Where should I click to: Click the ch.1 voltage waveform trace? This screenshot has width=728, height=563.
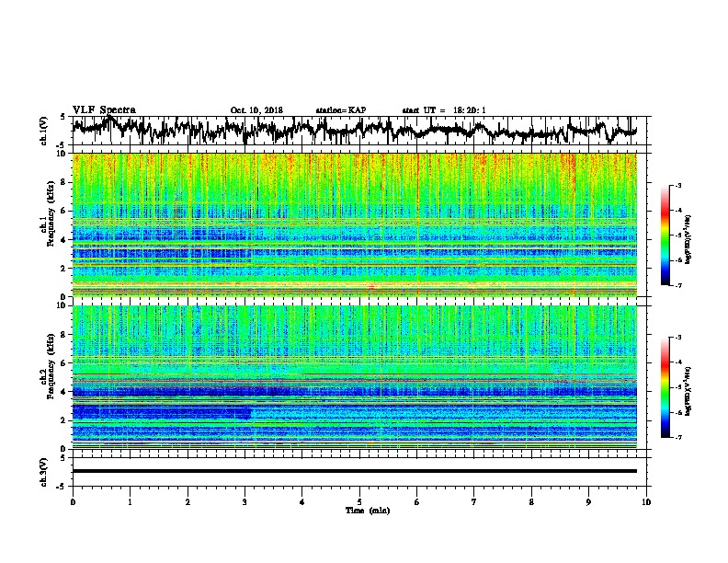(354, 130)
